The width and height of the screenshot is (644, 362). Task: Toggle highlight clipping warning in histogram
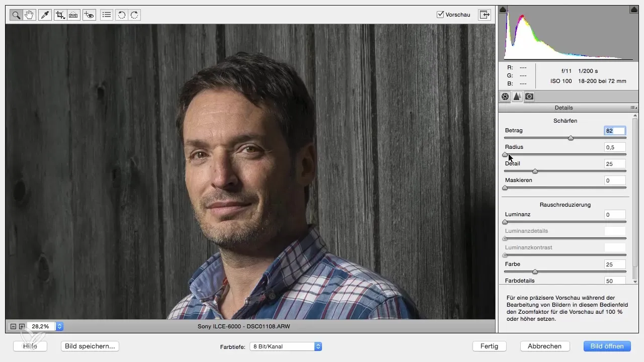[x=633, y=9]
